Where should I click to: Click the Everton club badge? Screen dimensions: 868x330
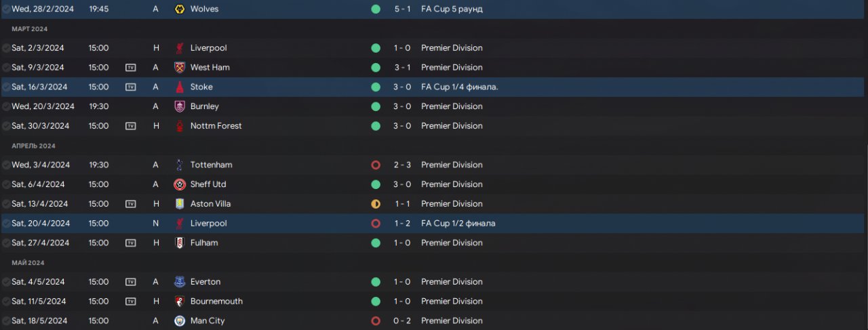pos(180,282)
